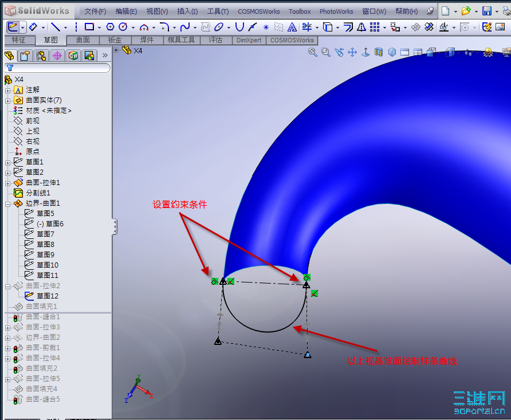The height and width of the screenshot is (420, 511).
Task: Select the Ellipse sketch tool
Action: [x=219, y=27]
